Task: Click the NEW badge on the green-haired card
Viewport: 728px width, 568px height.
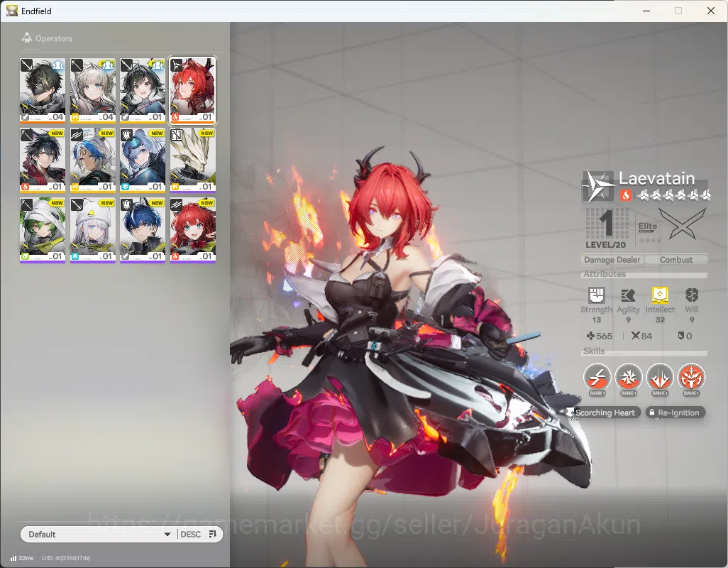Action: (x=57, y=203)
